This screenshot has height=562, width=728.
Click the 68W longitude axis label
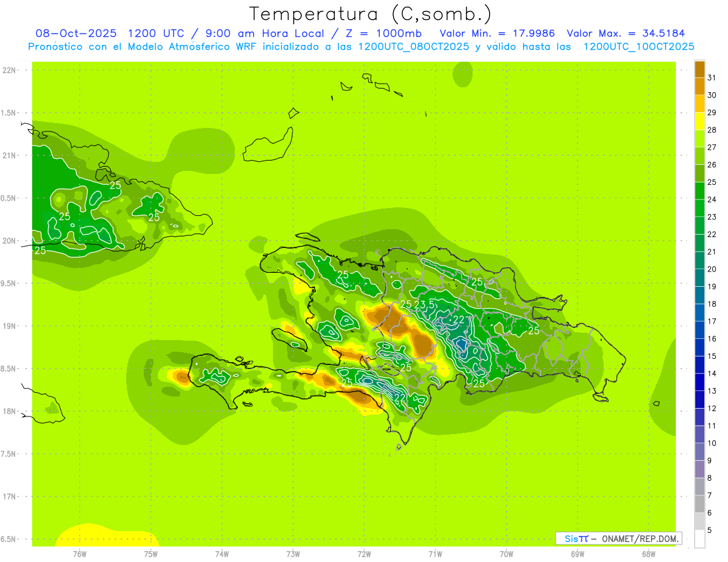coord(649,554)
